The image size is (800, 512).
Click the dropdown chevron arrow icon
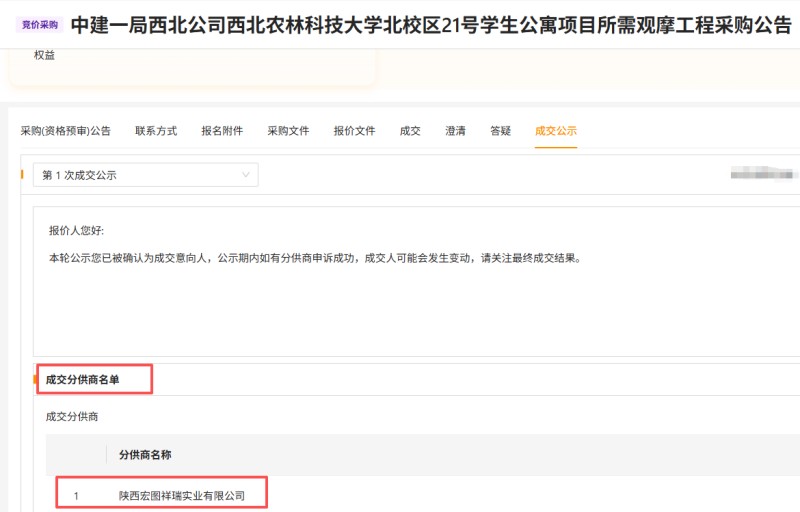click(245, 175)
